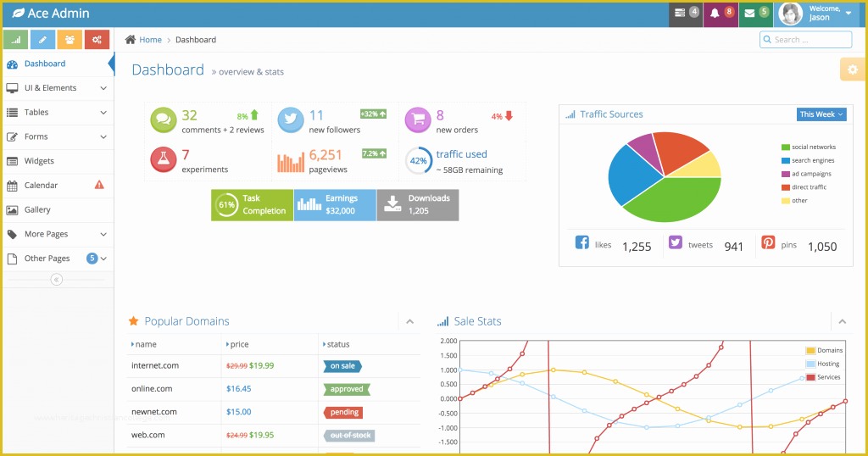Expand the Forms submenu arrow
Viewport: 868px width, 456px height.
(103, 136)
